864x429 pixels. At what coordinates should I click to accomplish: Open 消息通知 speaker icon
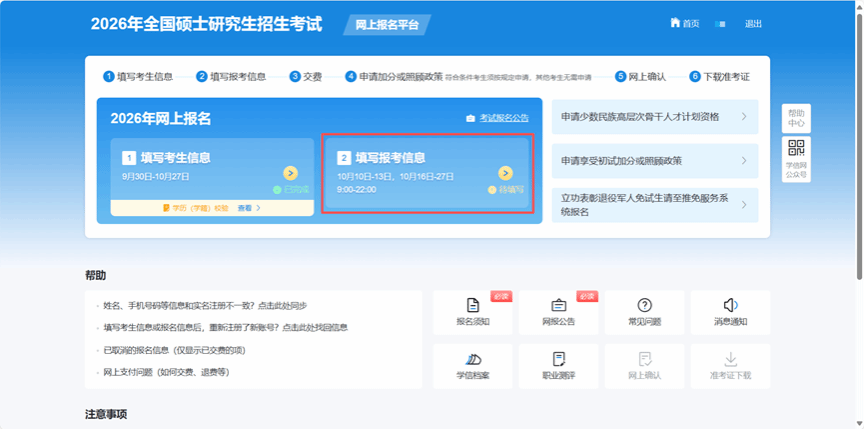click(730, 306)
